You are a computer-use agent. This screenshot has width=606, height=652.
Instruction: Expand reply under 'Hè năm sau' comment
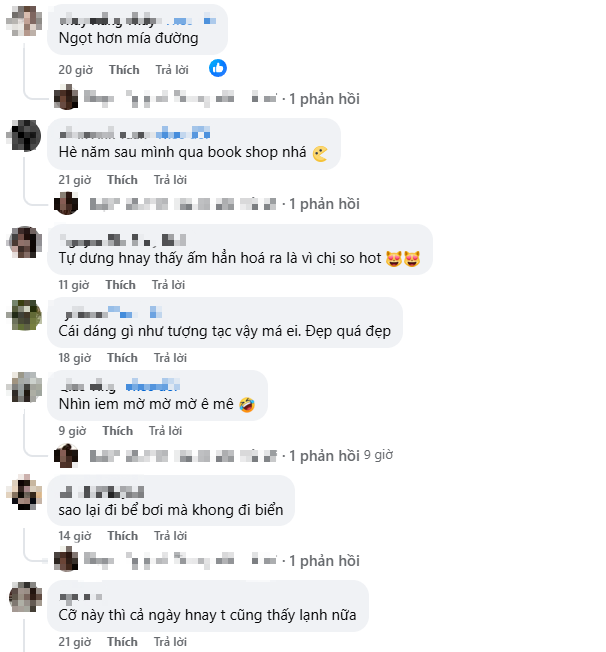click(324, 204)
